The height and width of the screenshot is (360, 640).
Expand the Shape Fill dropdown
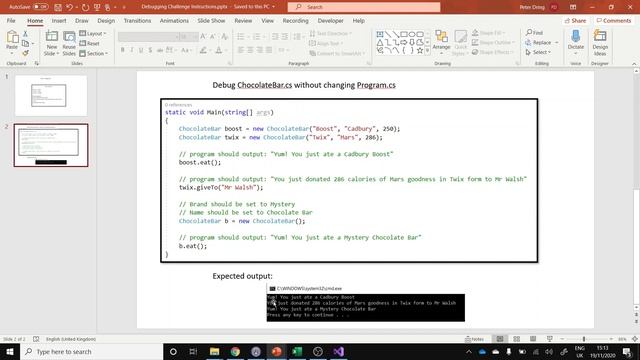pos(489,33)
